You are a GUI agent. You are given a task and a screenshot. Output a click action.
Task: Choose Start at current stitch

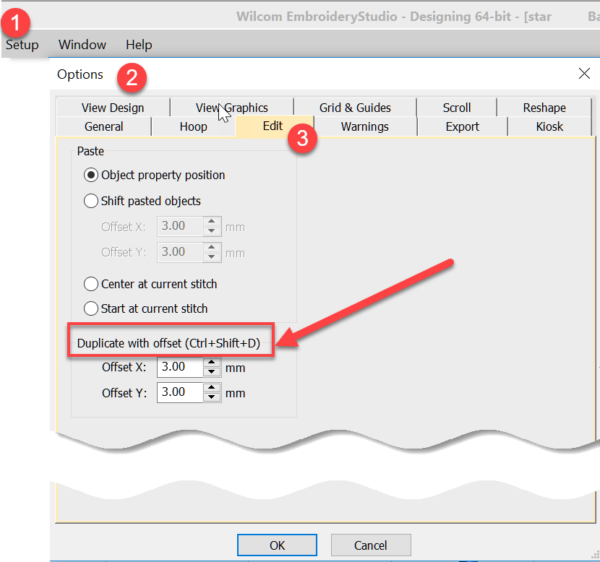92,309
